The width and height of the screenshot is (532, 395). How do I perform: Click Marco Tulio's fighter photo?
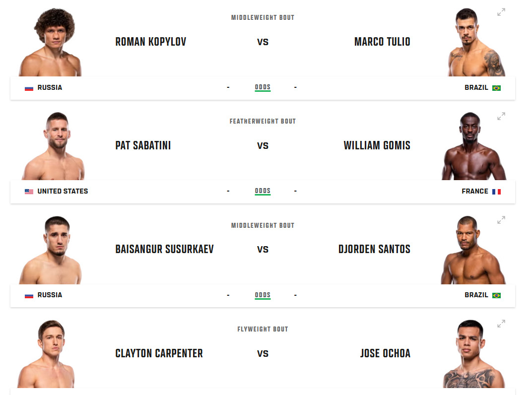click(472, 45)
